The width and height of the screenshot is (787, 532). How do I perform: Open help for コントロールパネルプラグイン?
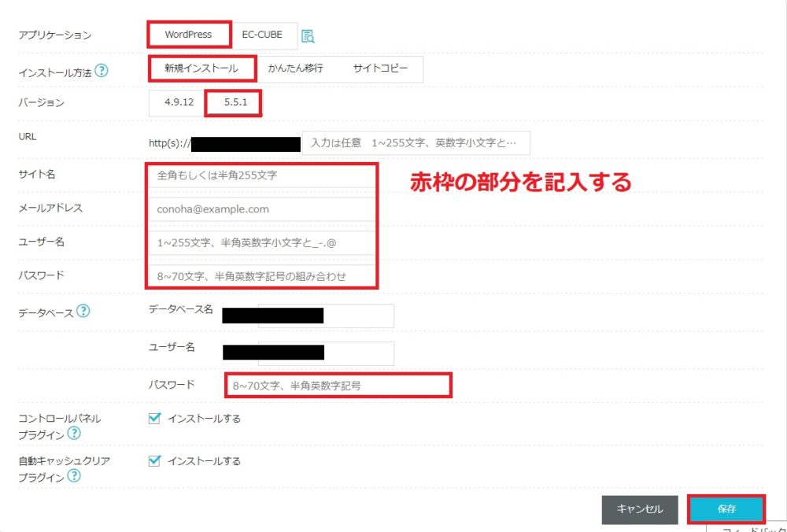click(74, 434)
